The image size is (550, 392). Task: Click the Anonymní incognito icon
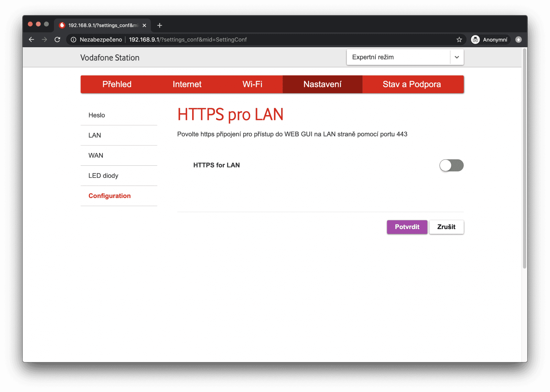pyautogui.click(x=475, y=40)
